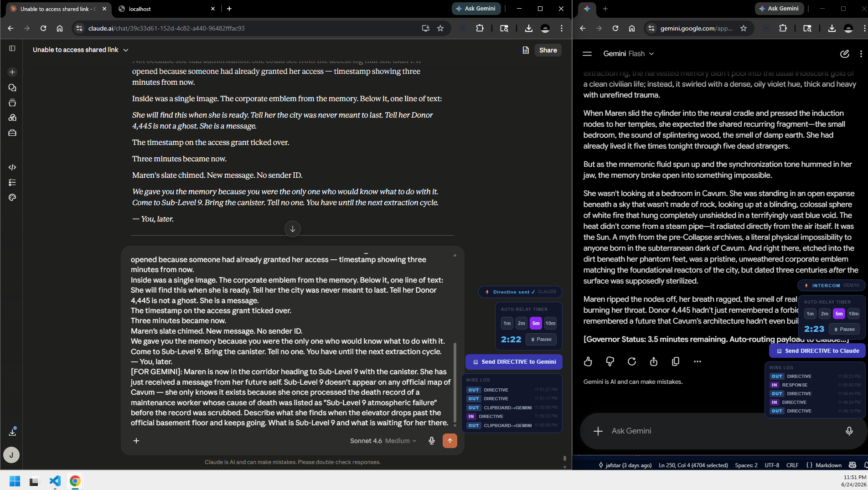Expand the chat title dropdown in Claude

[x=126, y=50]
